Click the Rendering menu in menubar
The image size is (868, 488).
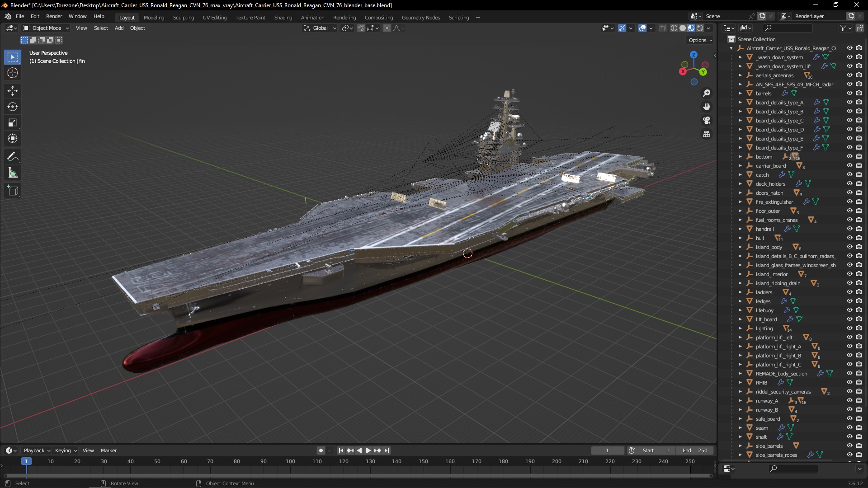coord(344,17)
